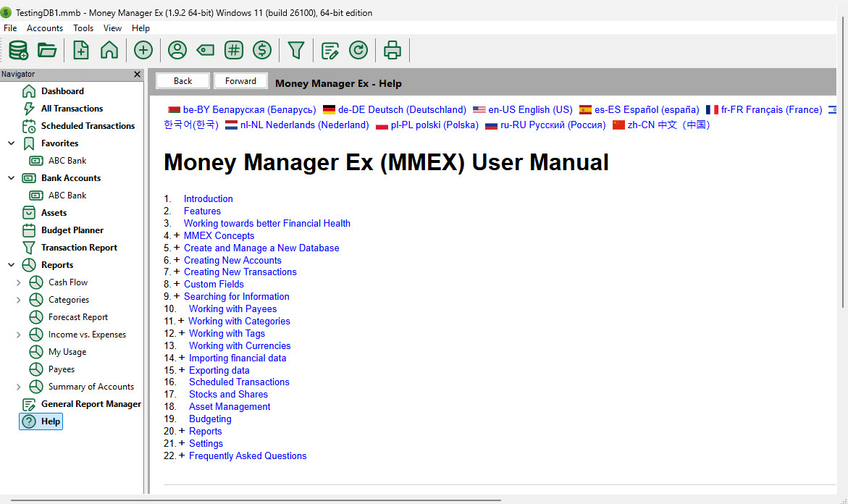Open Working with Payees link

tap(232, 308)
